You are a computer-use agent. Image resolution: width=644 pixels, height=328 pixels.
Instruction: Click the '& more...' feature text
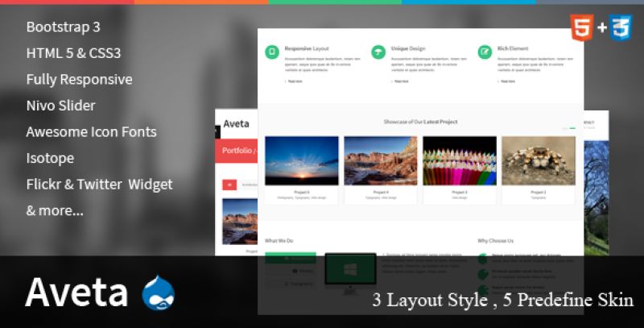pos(55,211)
